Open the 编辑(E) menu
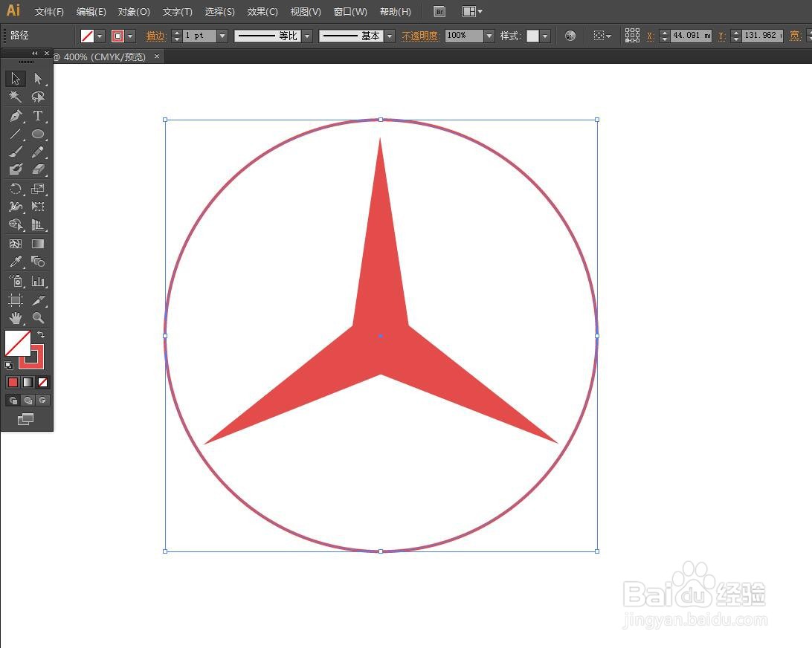Image resolution: width=812 pixels, height=648 pixels. (91, 11)
